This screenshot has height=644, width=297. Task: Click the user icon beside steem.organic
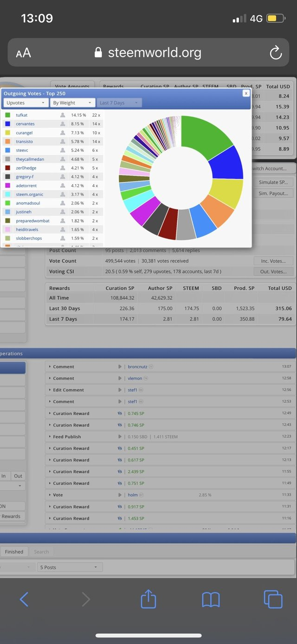point(63,194)
